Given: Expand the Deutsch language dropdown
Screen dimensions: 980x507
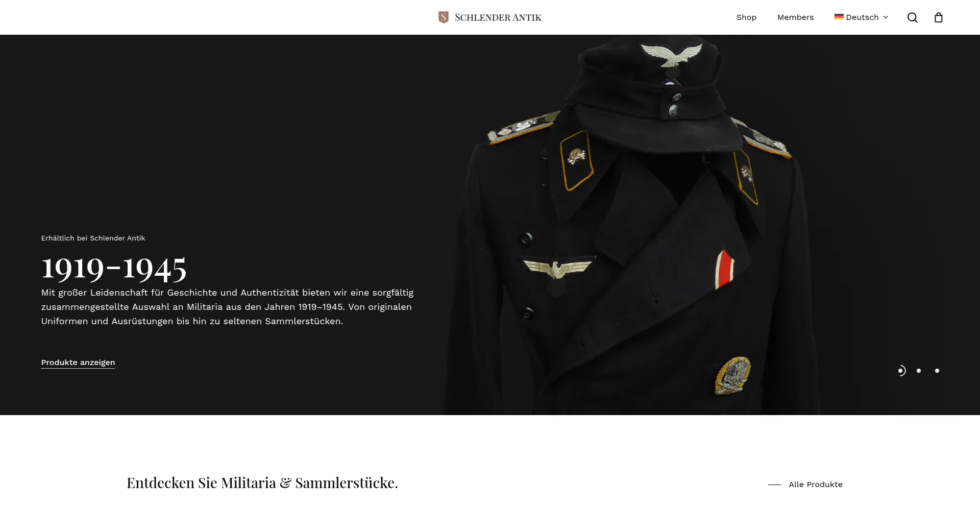Looking at the screenshot, I should [x=862, y=17].
